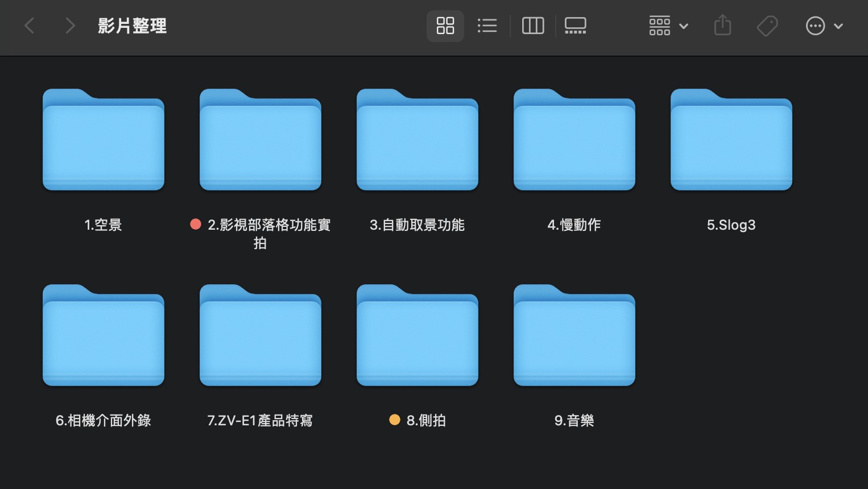Switch to column view

533,26
